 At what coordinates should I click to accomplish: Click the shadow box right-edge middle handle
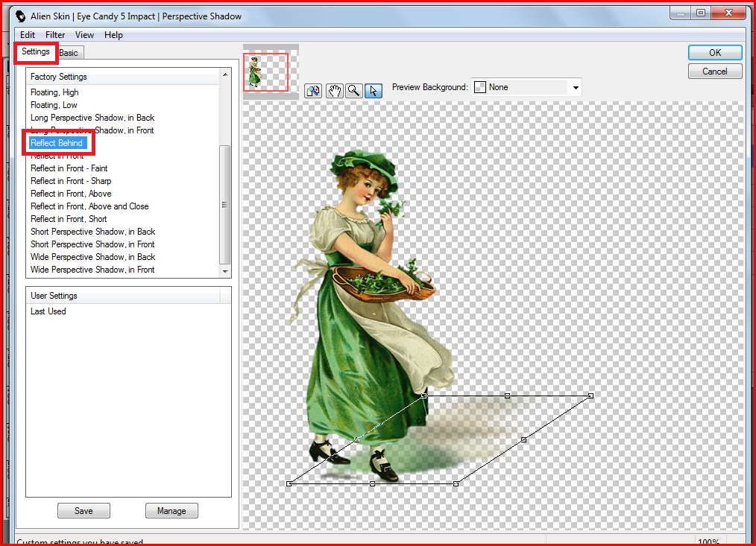click(523, 439)
